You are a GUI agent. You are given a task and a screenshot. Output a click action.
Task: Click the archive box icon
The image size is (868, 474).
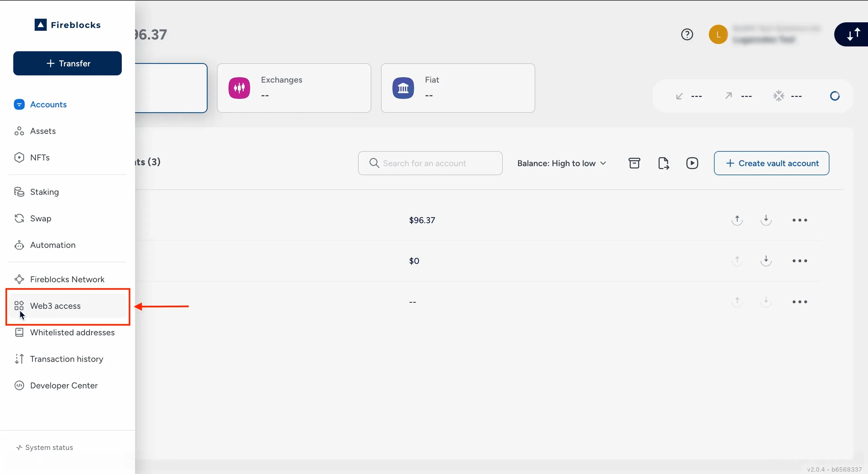point(634,163)
